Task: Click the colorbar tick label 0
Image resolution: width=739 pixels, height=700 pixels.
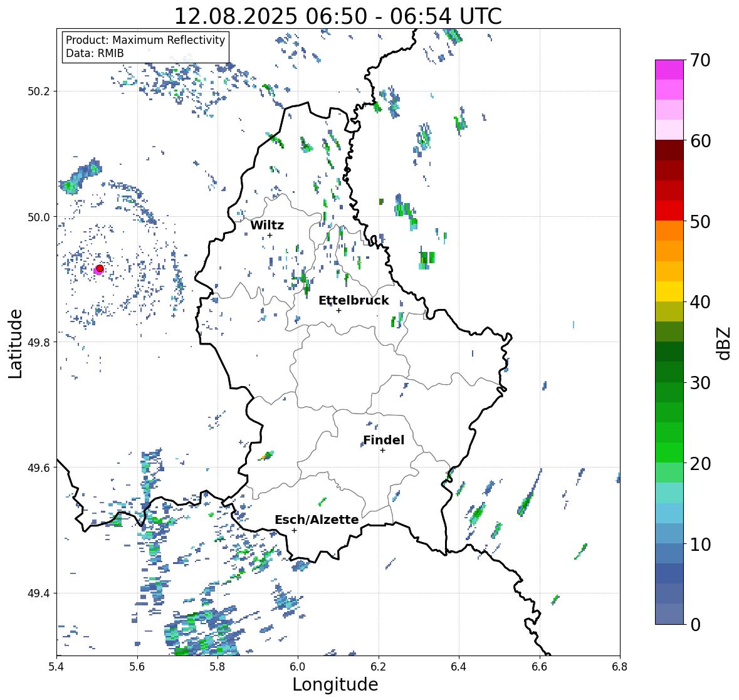Action: pos(695,625)
